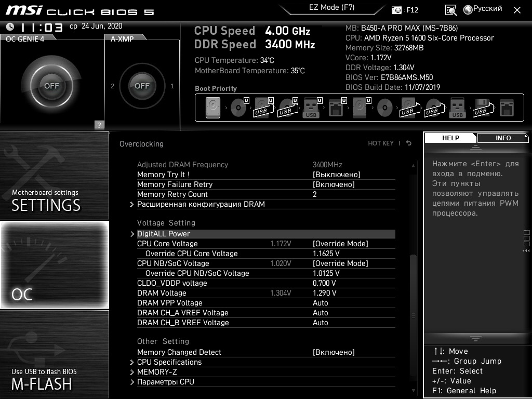This screenshot has width=532, height=399.
Task: Toggle Memory Try It ! [Выключено] value
Action: [336, 175]
